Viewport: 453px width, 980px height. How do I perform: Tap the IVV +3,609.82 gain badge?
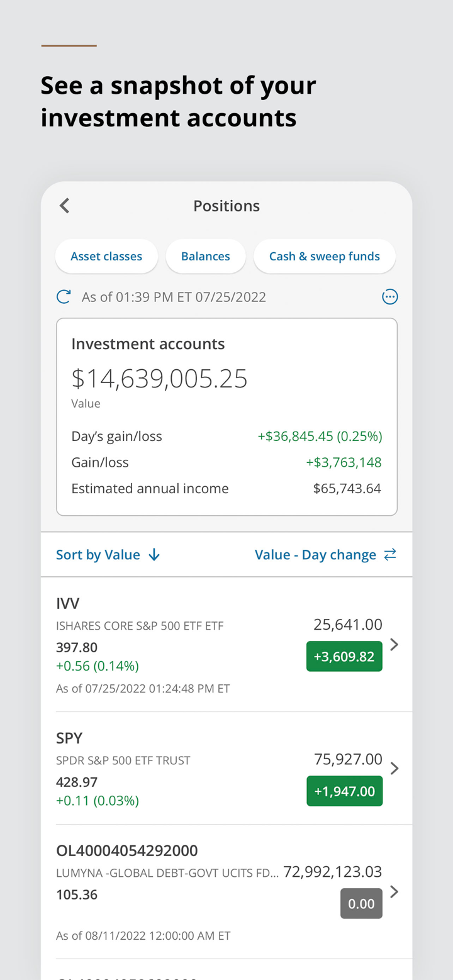(x=344, y=657)
